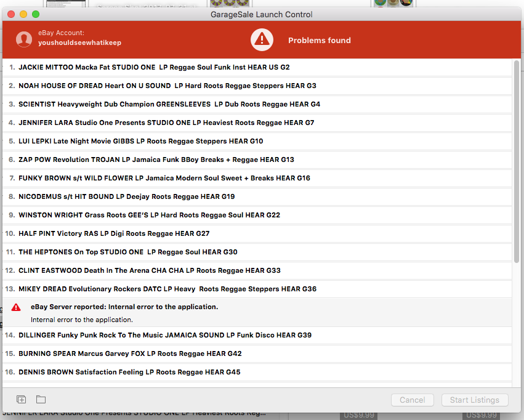Click the eBay Server reported error message
Screen dimensions: 524x420
click(124, 307)
